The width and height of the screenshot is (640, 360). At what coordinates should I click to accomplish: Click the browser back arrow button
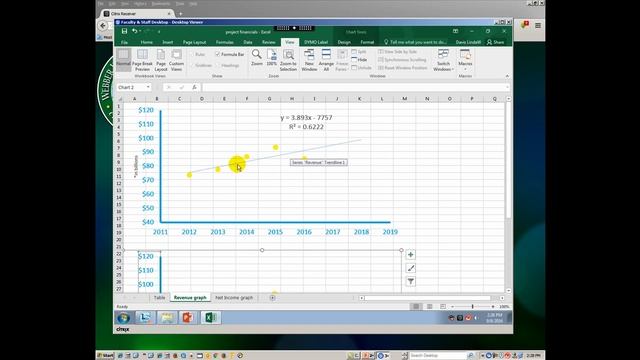coord(103,26)
